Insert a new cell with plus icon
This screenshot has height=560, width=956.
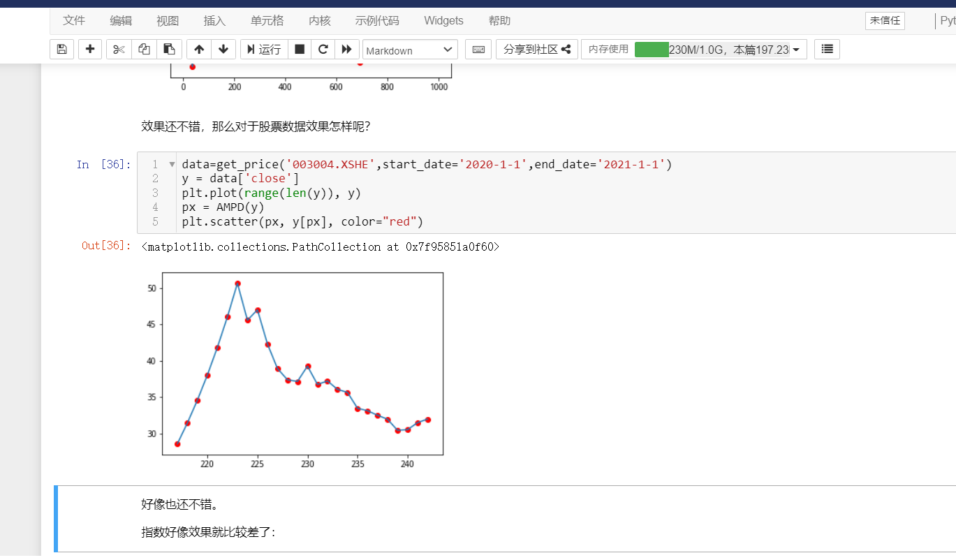coord(89,49)
